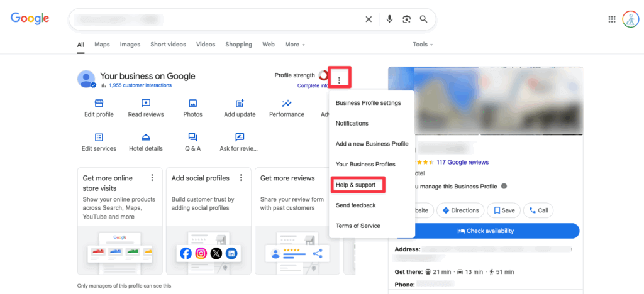Open the Performance sparkline icon
The image size is (644, 294).
(287, 103)
